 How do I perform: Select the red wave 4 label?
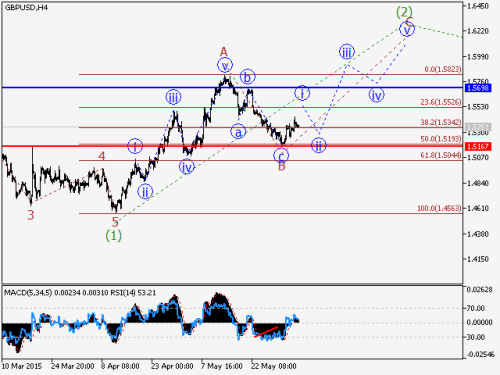point(102,156)
